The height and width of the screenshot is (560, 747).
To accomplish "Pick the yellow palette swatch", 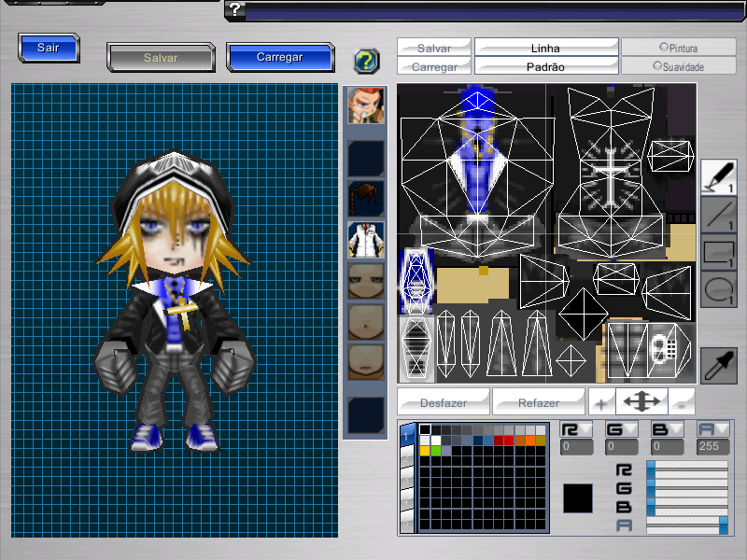I will (425, 451).
